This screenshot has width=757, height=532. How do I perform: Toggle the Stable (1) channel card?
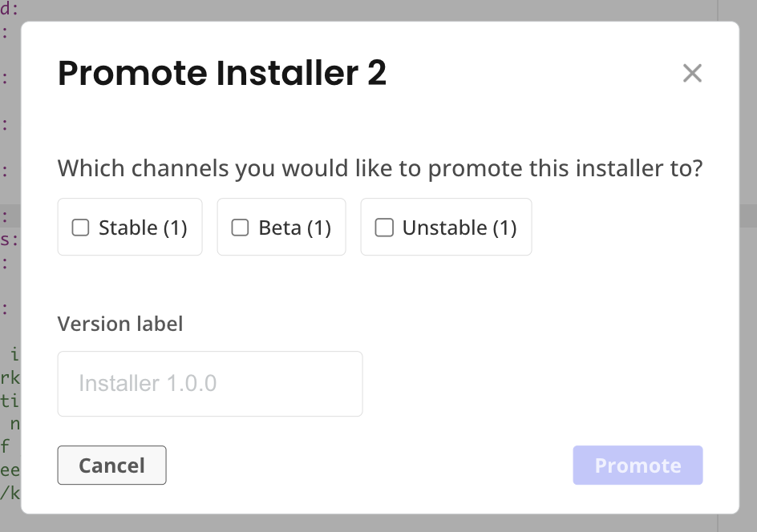(x=129, y=227)
